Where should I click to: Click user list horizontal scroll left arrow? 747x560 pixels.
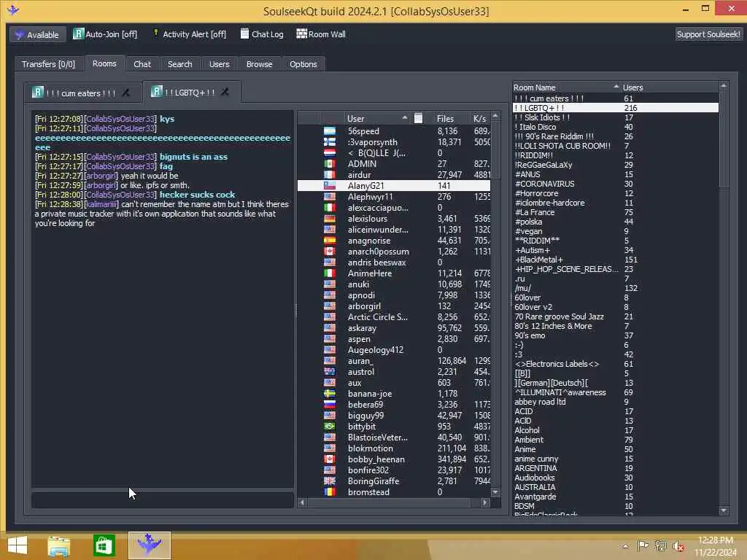(x=303, y=502)
